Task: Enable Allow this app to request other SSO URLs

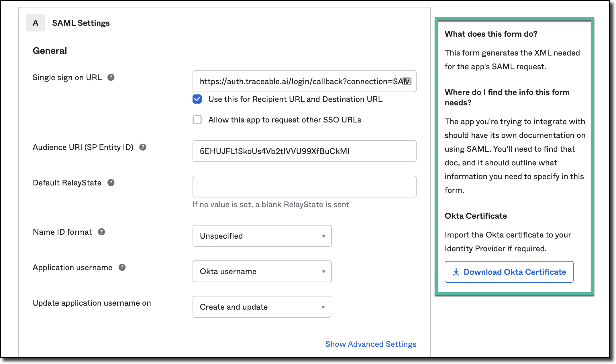Action: coord(197,120)
